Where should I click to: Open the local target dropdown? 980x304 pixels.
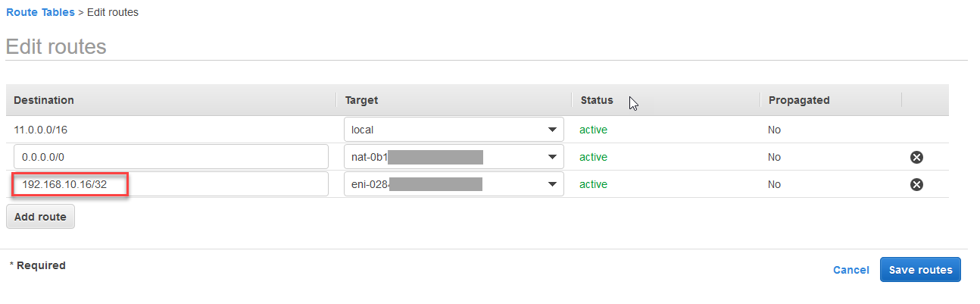click(x=454, y=130)
